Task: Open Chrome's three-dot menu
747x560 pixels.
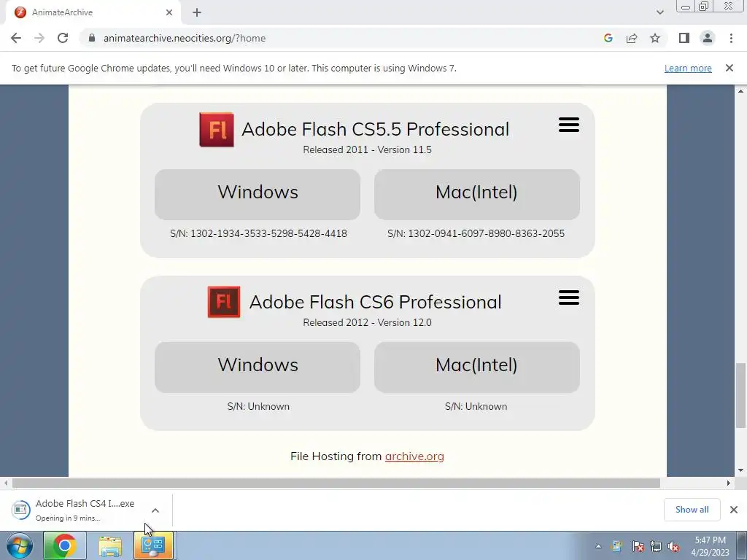Action: pyautogui.click(x=731, y=38)
